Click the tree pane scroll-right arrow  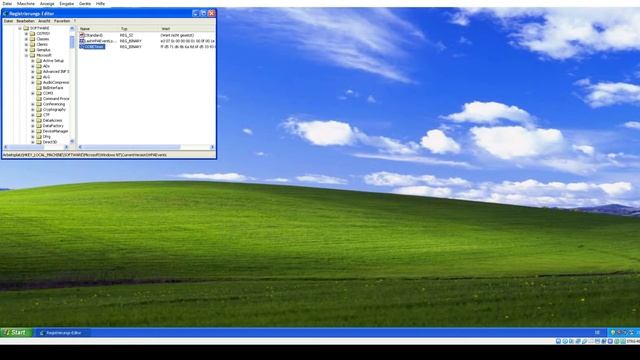tap(67, 147)
